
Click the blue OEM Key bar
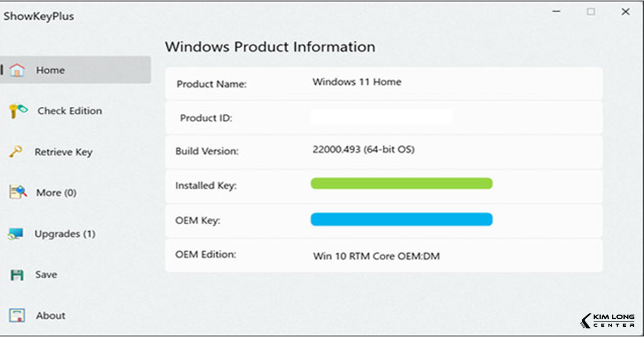(x=401, y=219)
